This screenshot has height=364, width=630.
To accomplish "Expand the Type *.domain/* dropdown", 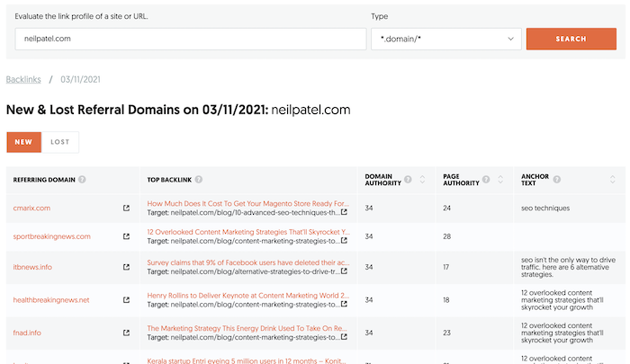I will [x=446, y=39].
